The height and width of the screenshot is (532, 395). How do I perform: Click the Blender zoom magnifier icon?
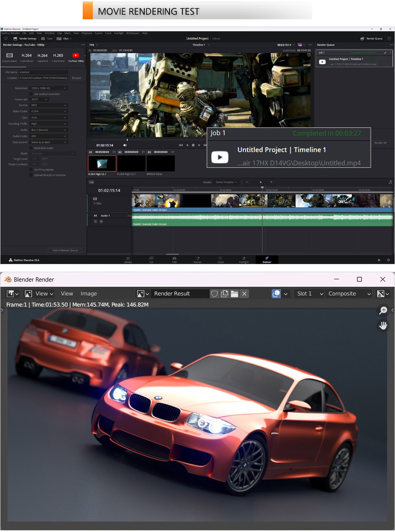[x=383, y=311]
